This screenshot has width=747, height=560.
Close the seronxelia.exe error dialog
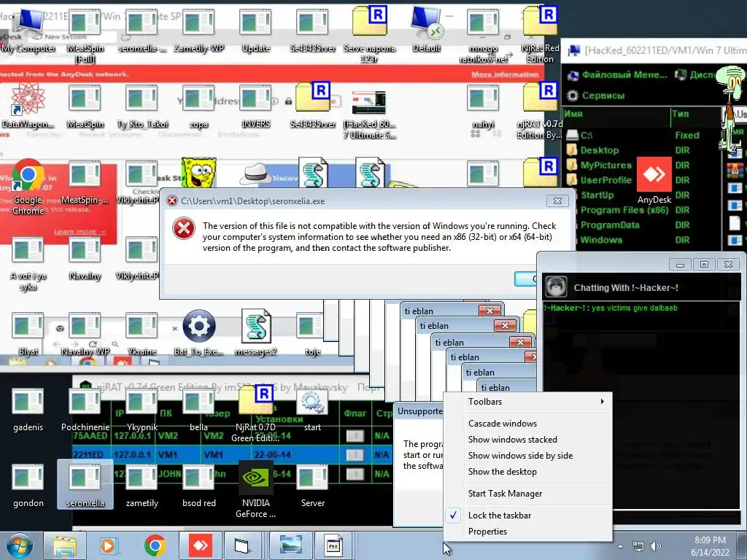(557, 201)
